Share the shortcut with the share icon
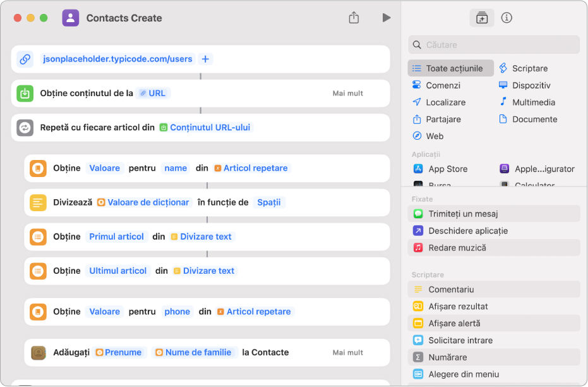Image resolution: width=588 pixels, height=387 pixels. point(354,18)
